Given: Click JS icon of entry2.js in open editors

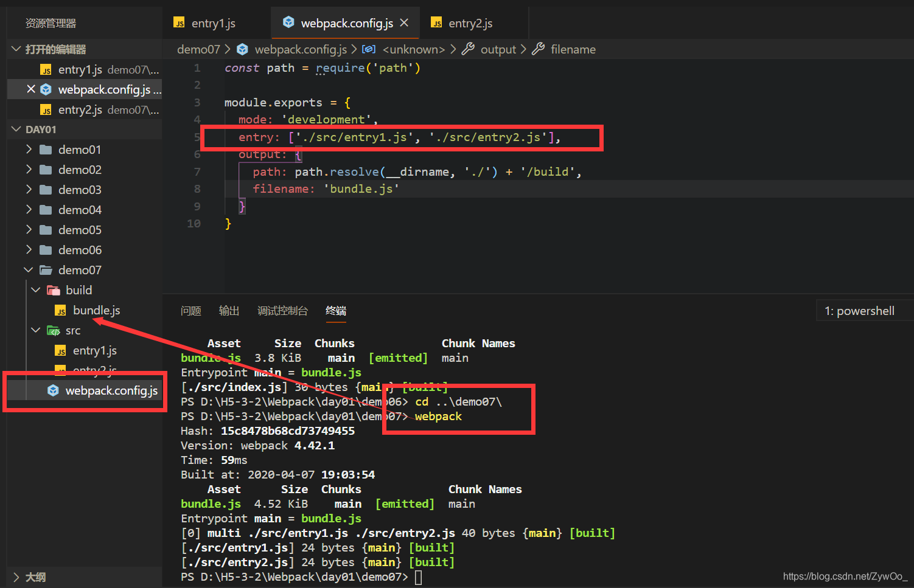Looking at the screenshot, I should 46,110.
